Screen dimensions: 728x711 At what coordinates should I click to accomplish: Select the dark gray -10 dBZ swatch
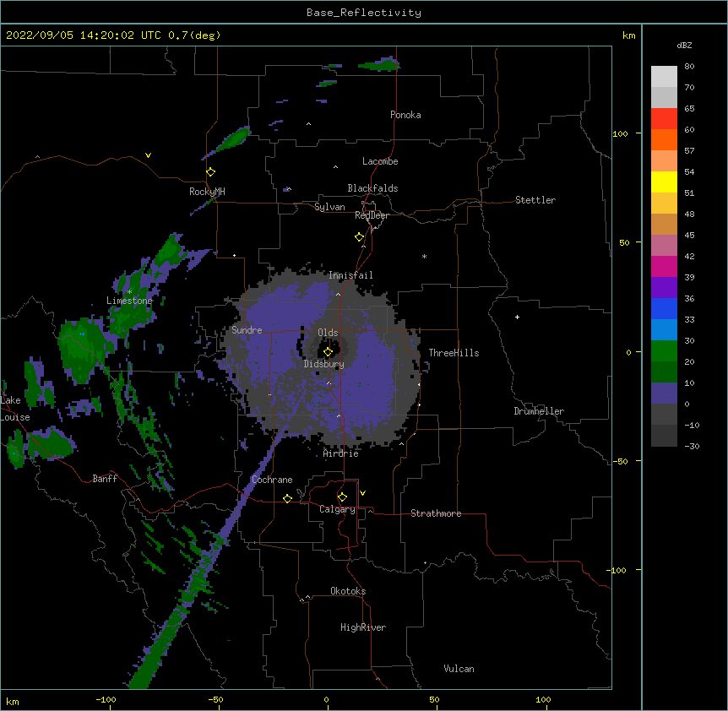click(x=664, y=436)
